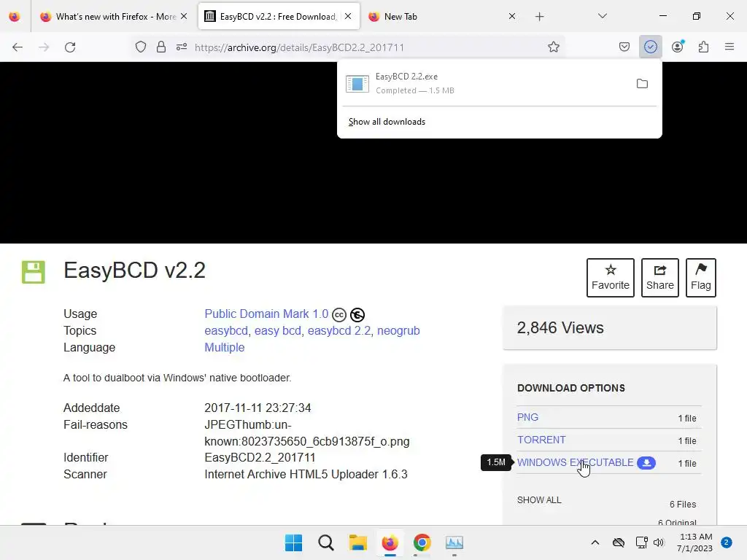Open the Extensions puzzle icon
This screenshot has width=747, height=560.
point(704,47)
